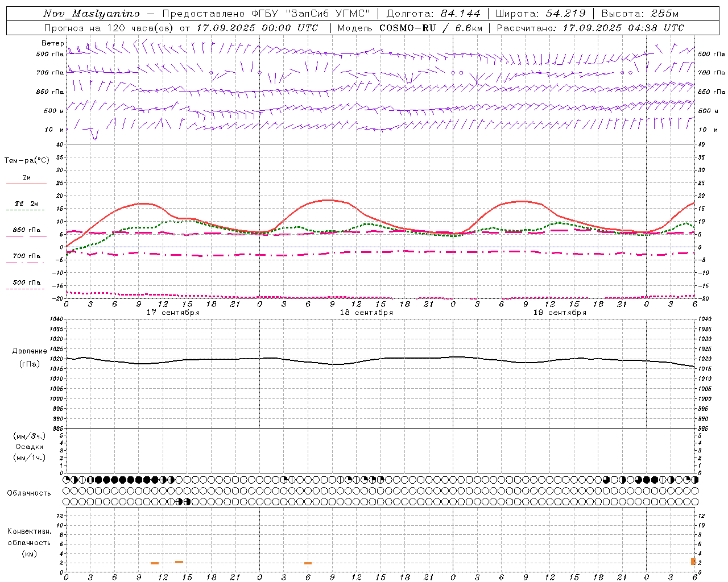The height and width of the screenshot is (582, 728).
Task: Click the Высота: 285м value
Action: click(x=640, y=14)
